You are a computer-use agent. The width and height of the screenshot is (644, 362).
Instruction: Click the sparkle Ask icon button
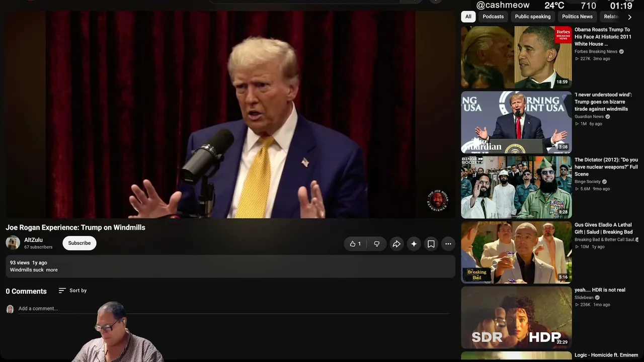414,244
